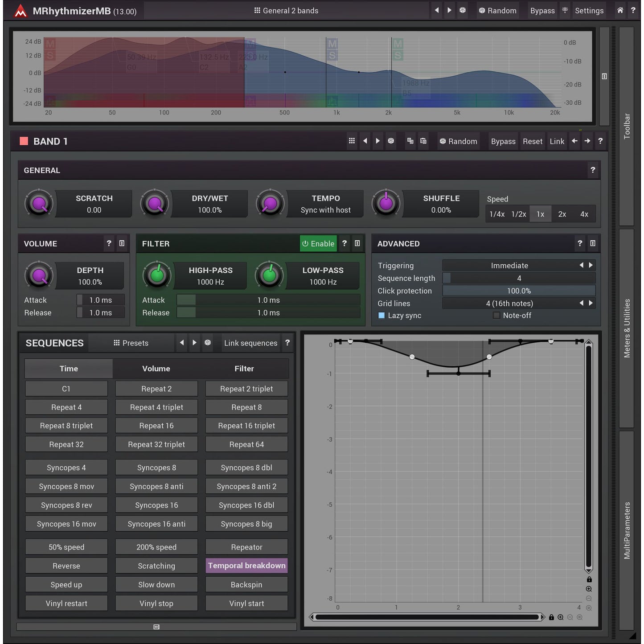Click the dice icon in the Sequences panel

pyautogui.click(x=208, y=343)
